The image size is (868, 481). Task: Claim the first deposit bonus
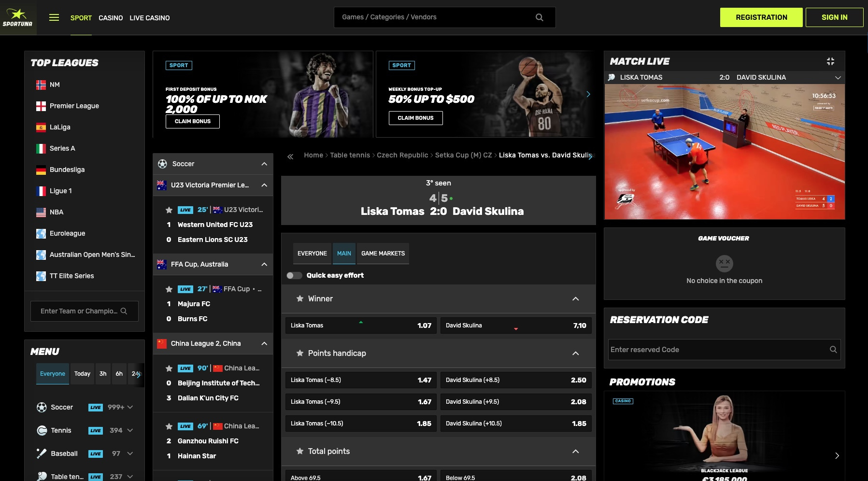point(192,121)
